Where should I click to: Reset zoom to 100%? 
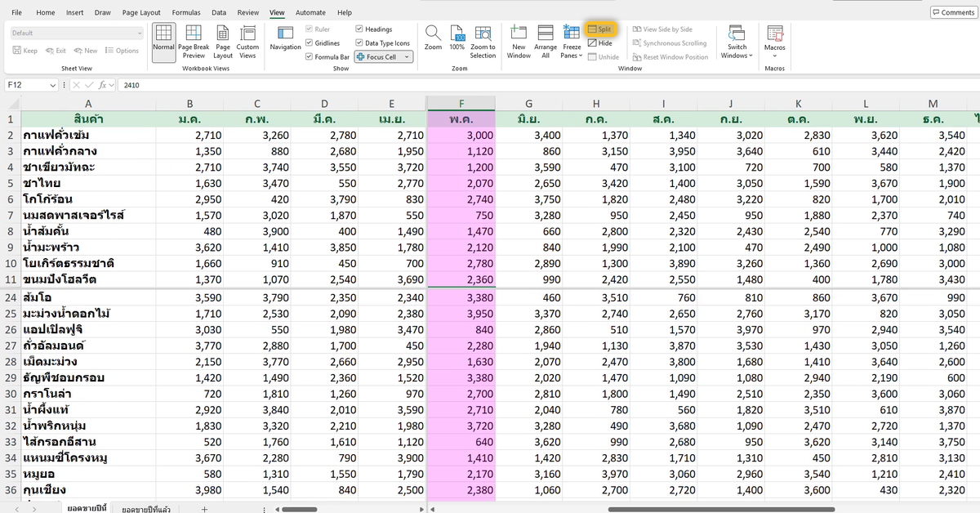[x=457, y=38]
